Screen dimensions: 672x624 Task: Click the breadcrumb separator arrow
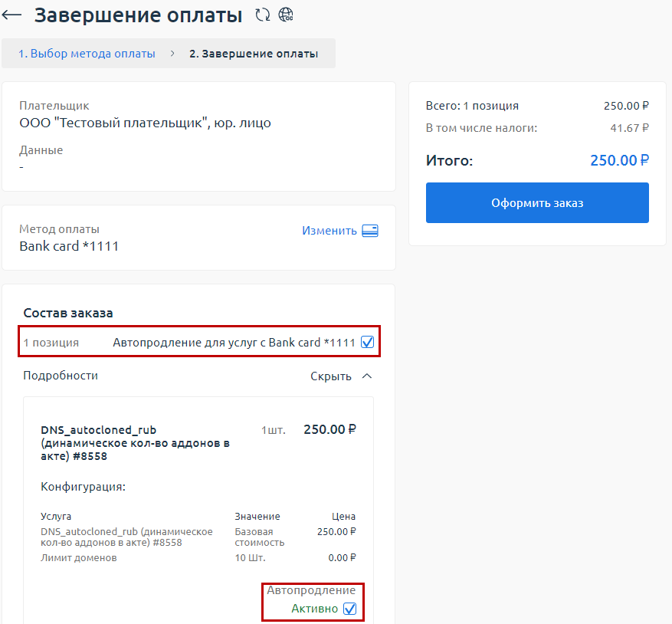(x=172, y=54)
